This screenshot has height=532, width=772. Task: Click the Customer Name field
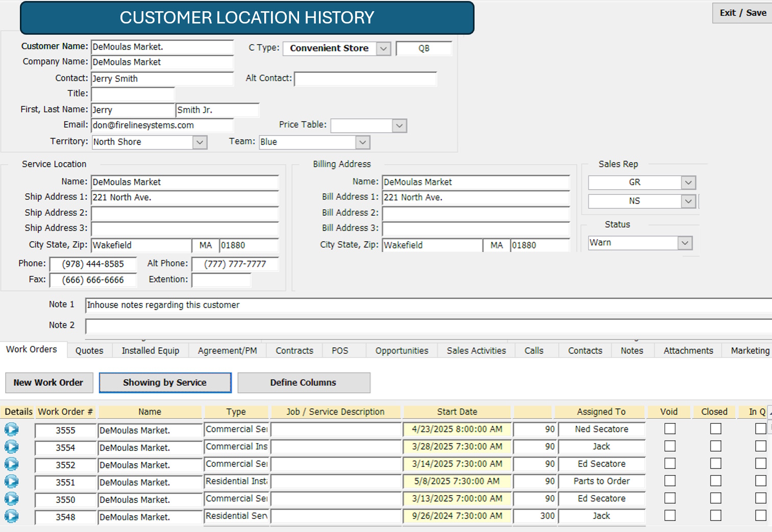(x=162, y=47)
